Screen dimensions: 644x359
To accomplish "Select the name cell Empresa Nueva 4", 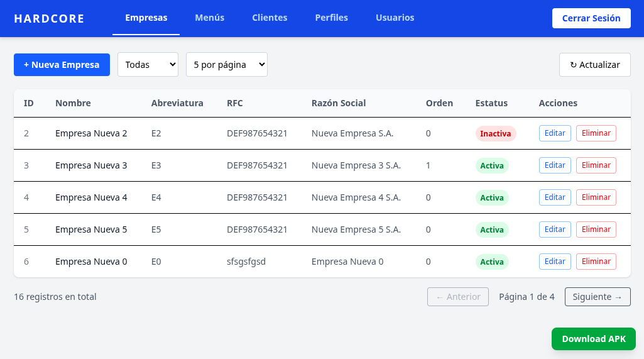I will point(91,197).
